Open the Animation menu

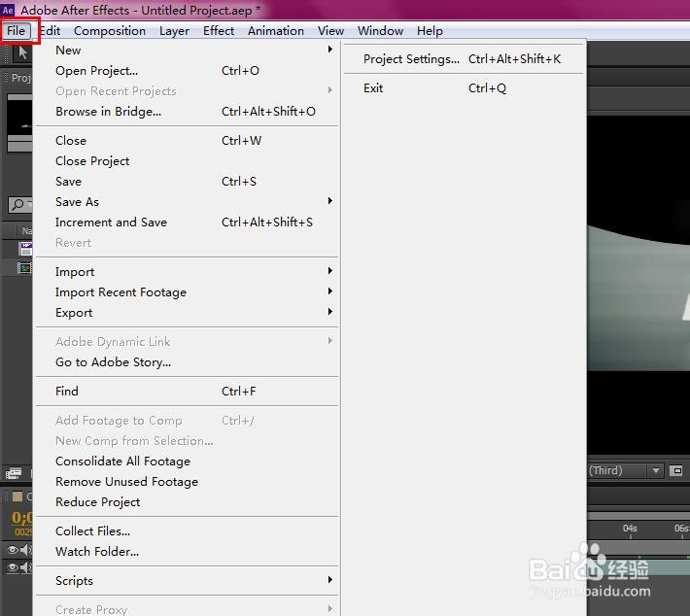pos(276,31)
